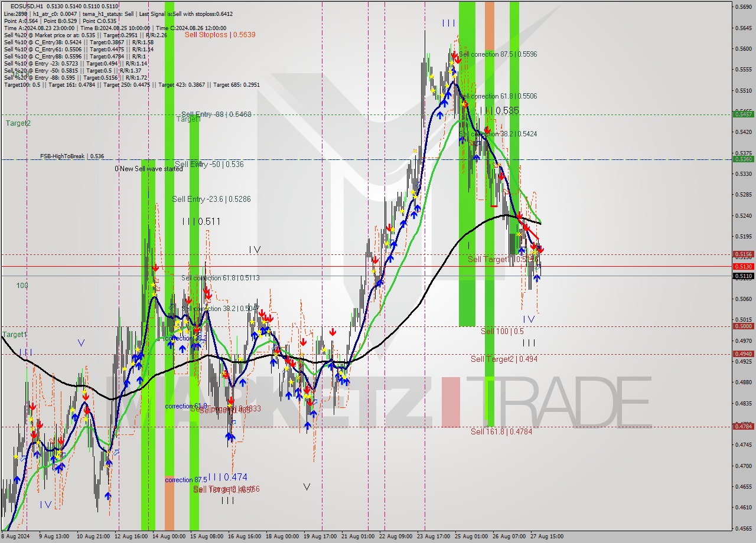This screenshot has height=543, width=756.
Task: Click 'Sell %20 @ Market price' info line
Action: [86, 35]
